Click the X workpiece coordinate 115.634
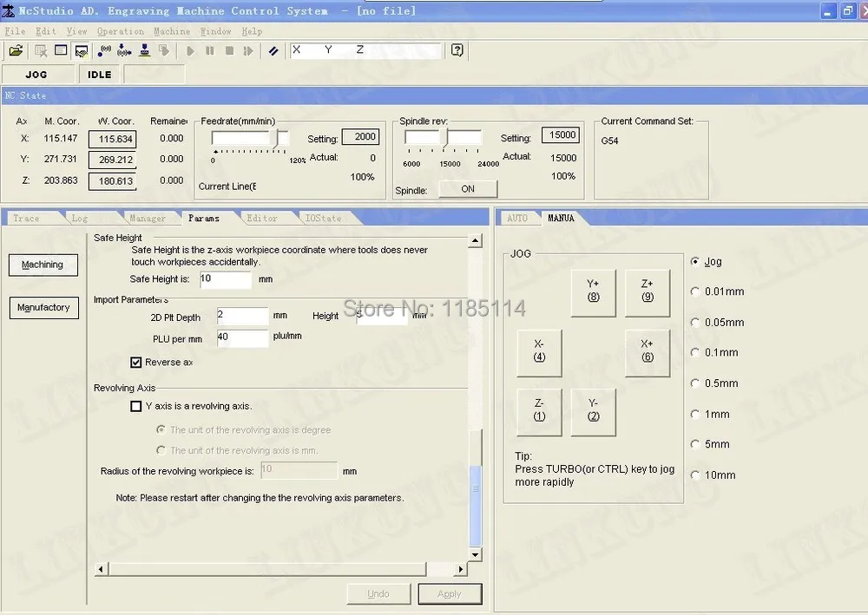This screenshot has width=868, height=615. (x=112, y=139)
